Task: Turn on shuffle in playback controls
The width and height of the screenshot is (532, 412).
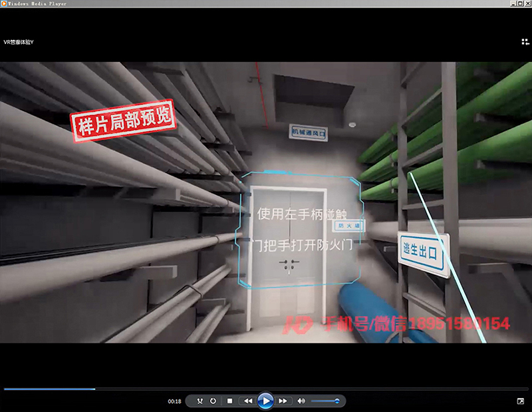Action: (x=199, y=401)
